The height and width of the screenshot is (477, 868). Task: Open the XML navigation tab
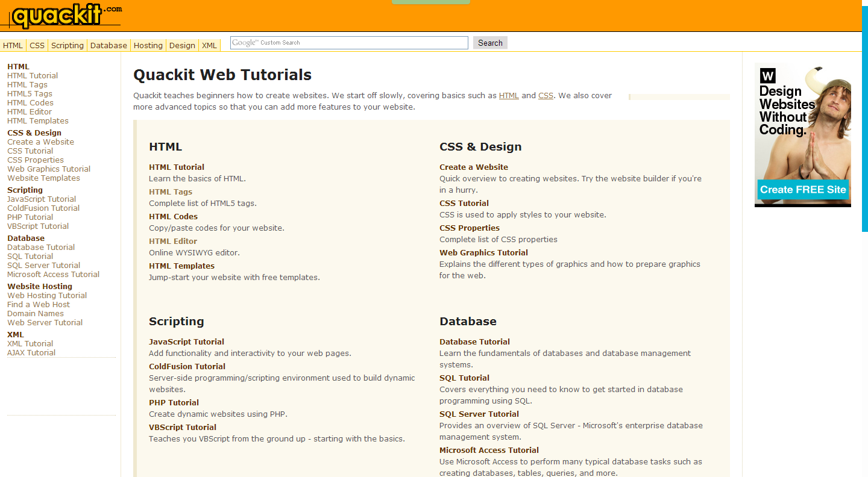(209, 45)
